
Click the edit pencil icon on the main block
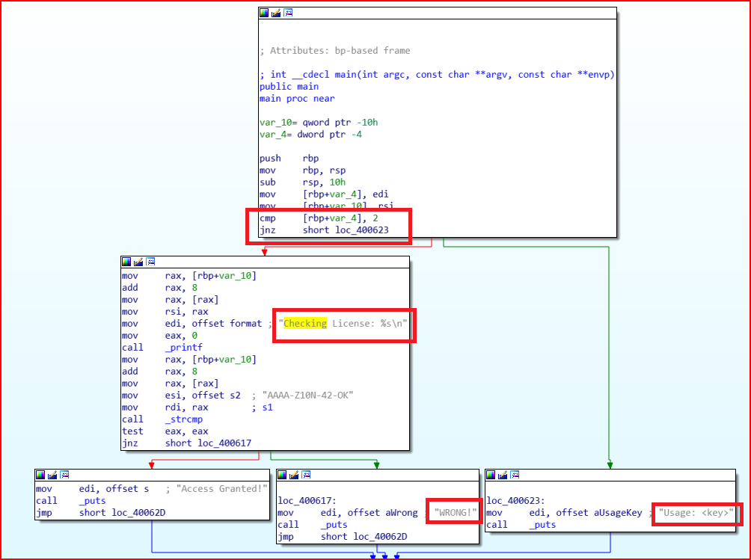pos(276,13)
